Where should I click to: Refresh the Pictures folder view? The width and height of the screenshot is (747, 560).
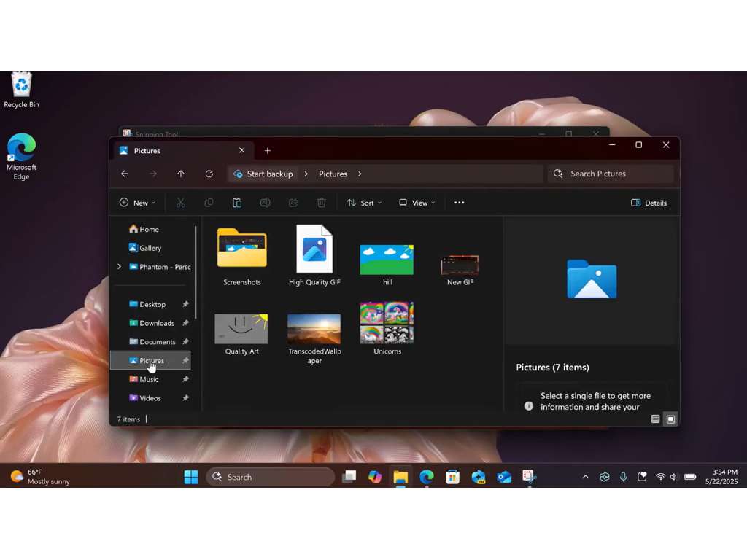click(x=209, y=174)
